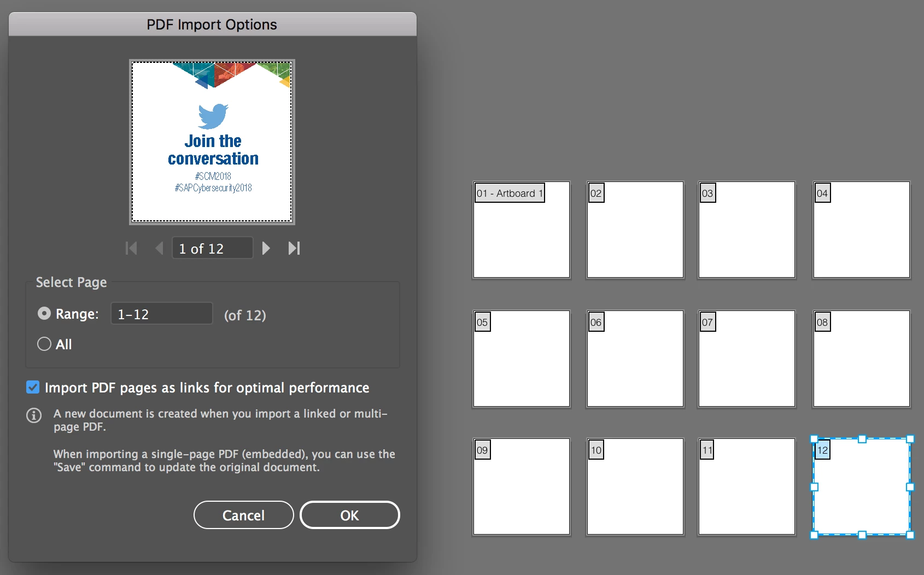This screenshot has width=924, height=575.
Task: Click the page range field showing 1-12
Action: click(162, 314)
